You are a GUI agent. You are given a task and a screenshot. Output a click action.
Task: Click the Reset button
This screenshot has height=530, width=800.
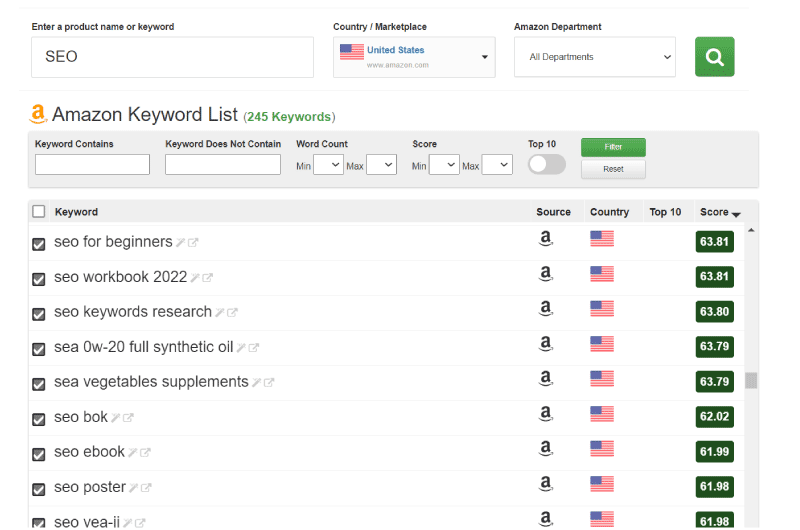(x=613, y=169)
